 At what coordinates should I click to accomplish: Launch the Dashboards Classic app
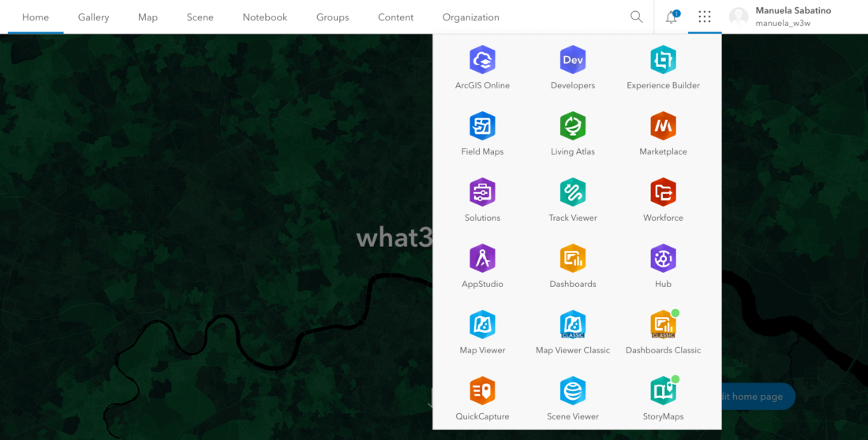pos(663,333)
